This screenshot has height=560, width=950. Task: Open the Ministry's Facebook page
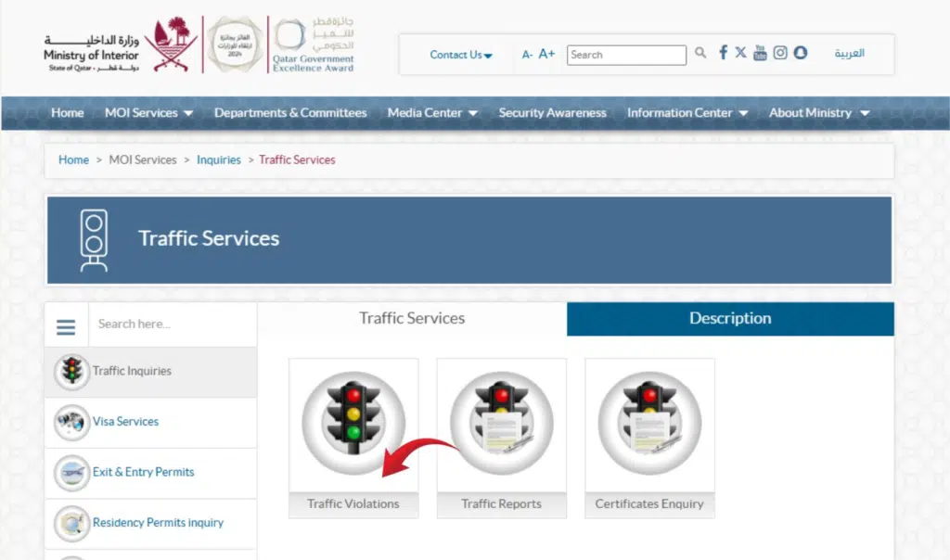[x=723, y=54]
